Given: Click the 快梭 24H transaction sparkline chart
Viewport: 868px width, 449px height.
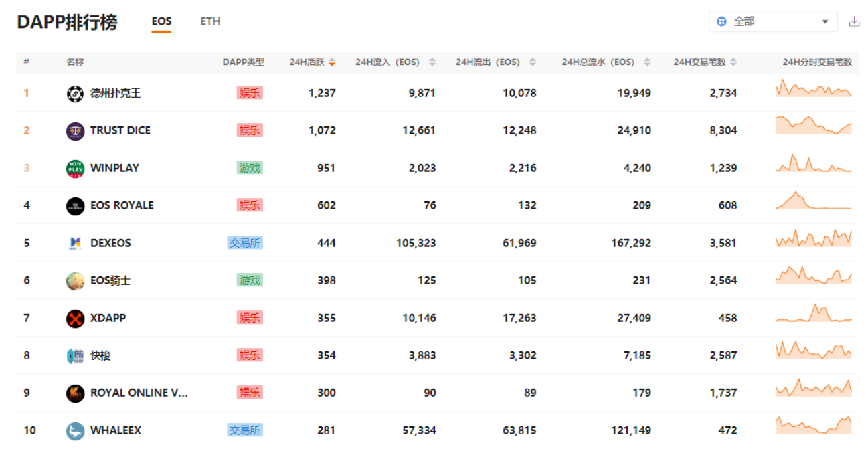Looking at the screenshot, I should coord(814,351).
